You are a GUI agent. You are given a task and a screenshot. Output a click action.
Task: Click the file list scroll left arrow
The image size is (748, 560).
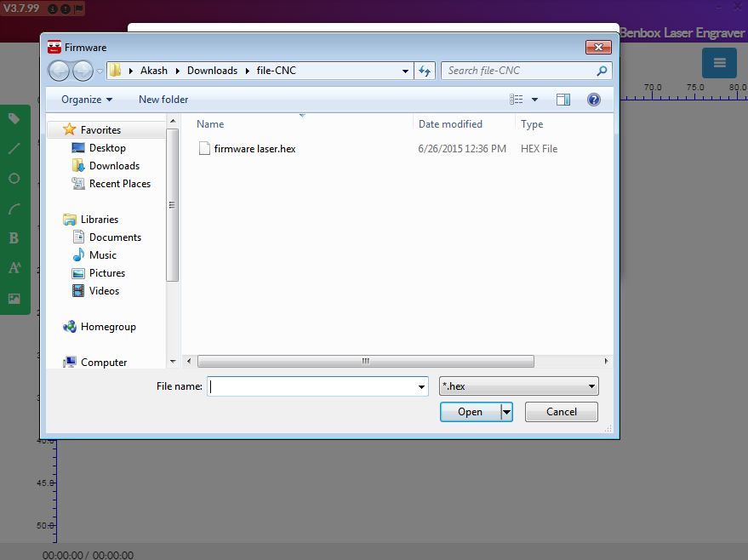point(189,361)
